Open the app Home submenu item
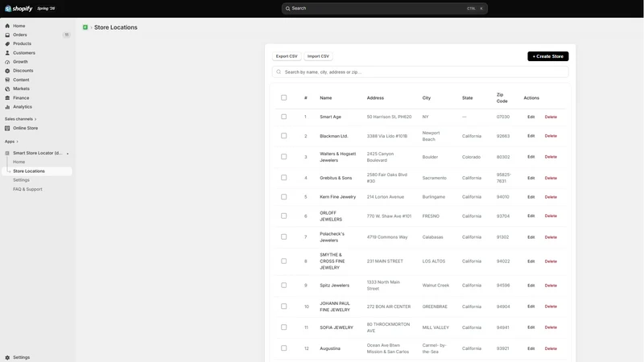 19,162
